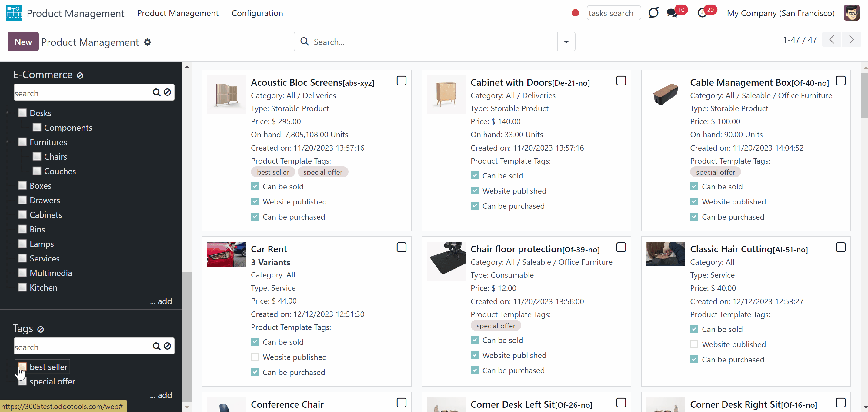Click add link under Tags list
Image resolution: width=868 pixels, height=412 pixels.
(x=161, y=395)
